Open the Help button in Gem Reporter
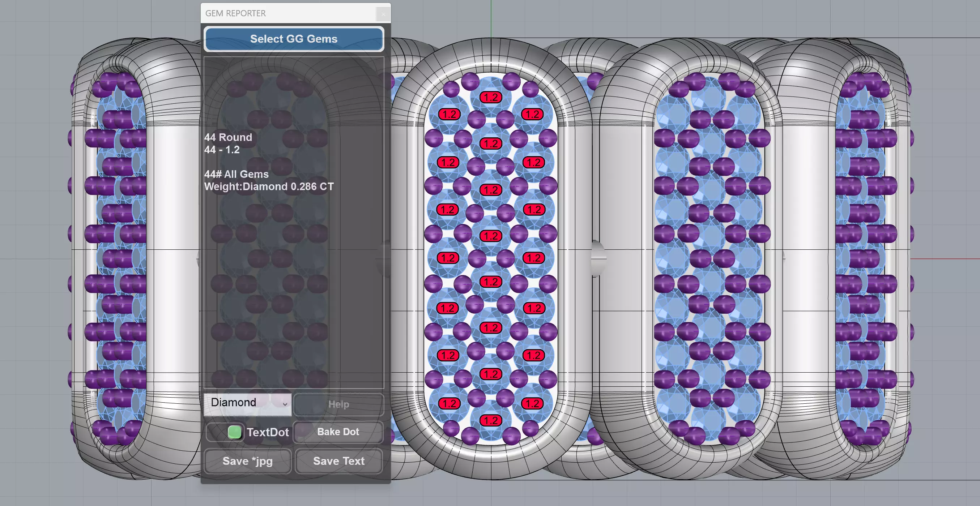 pos(338,404)
